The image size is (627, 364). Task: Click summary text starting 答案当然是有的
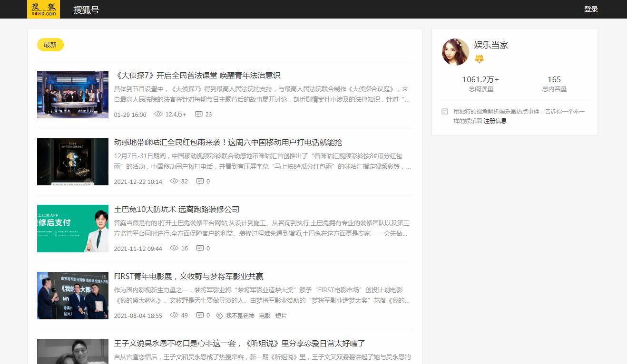click(x=262, y=228)
